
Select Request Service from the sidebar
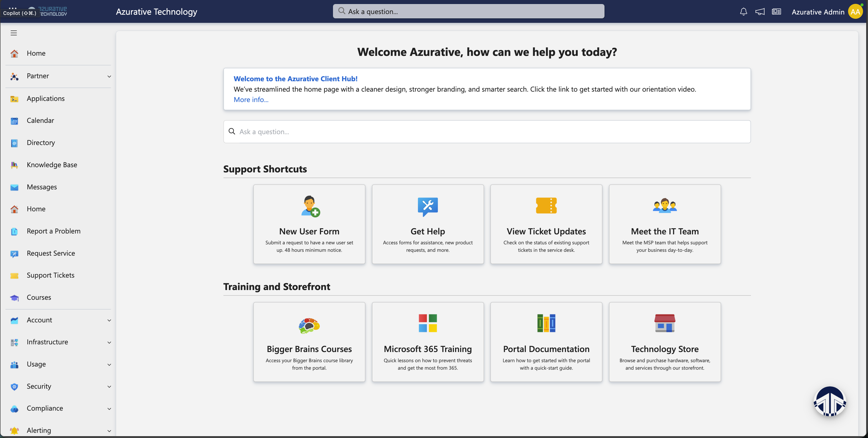50,253
